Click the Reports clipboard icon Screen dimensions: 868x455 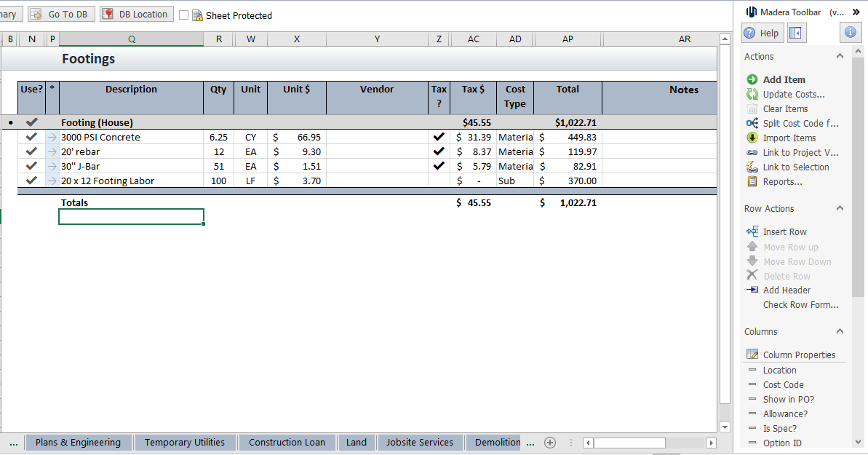click(752, 181)
